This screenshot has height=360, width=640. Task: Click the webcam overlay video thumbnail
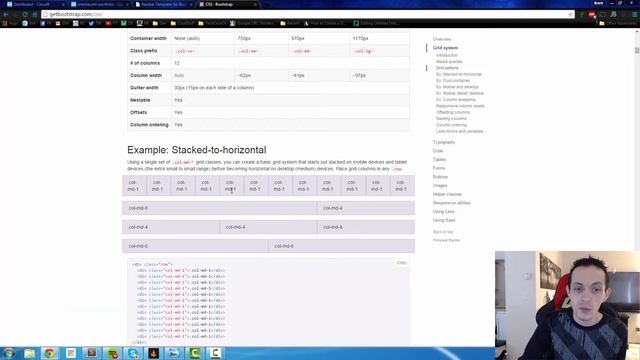(567, 305)
